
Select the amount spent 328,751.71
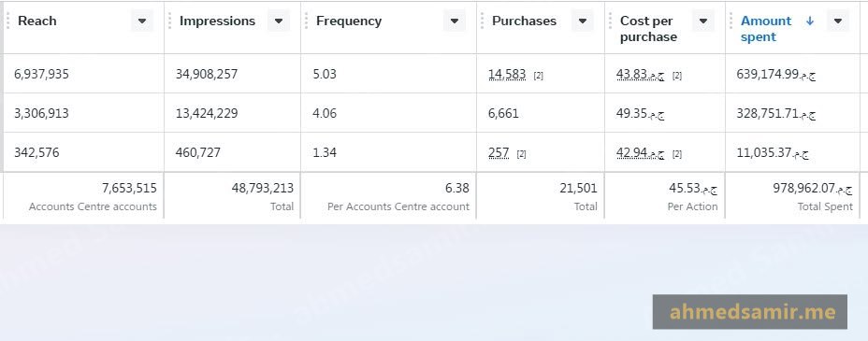click(x=776, y=113)
